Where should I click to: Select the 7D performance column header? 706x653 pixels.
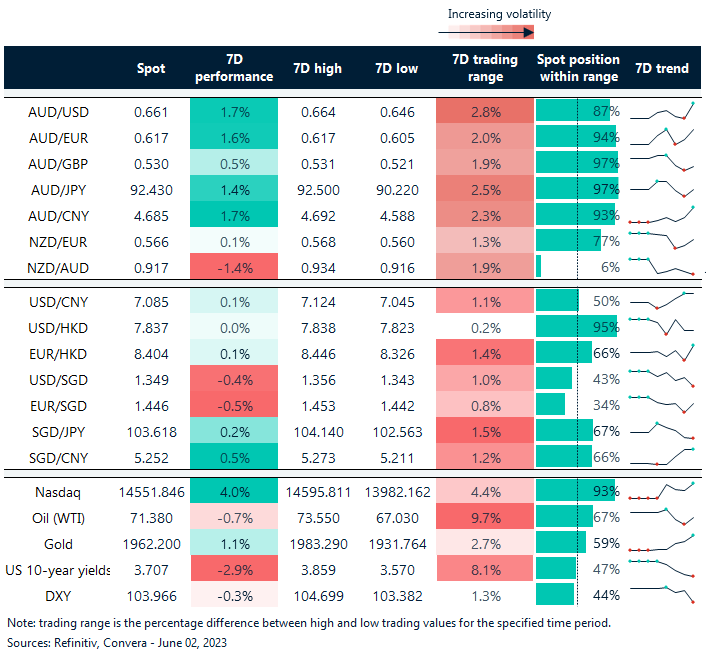(x=232, y=68)
